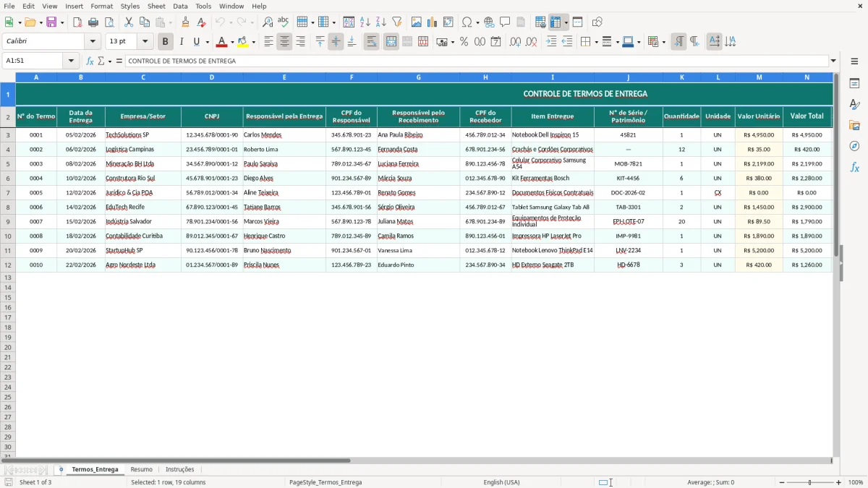Click zoom percentage 100%

coord(856,482)
